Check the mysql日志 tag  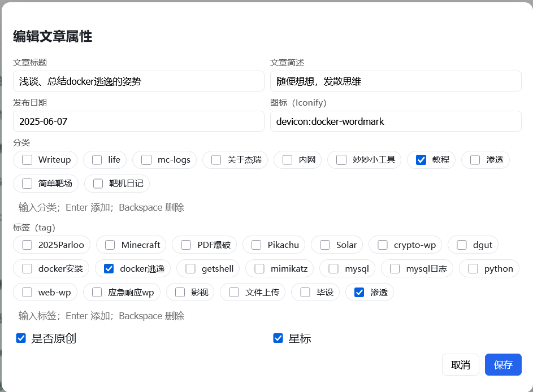(394, 268)
